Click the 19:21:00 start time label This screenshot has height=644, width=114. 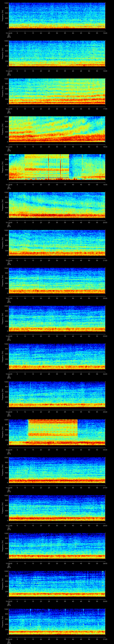(x=9, y=298)
